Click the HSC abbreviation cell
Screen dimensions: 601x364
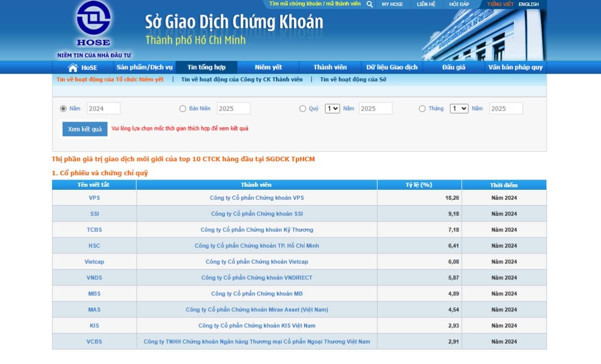(94, 246)
